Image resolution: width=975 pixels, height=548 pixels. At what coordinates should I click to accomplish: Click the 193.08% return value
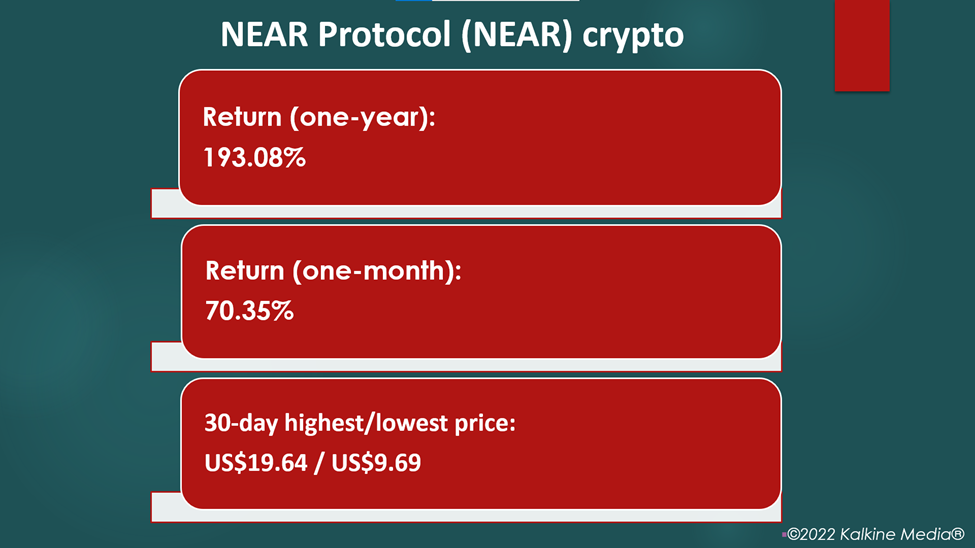pos(254,157)
